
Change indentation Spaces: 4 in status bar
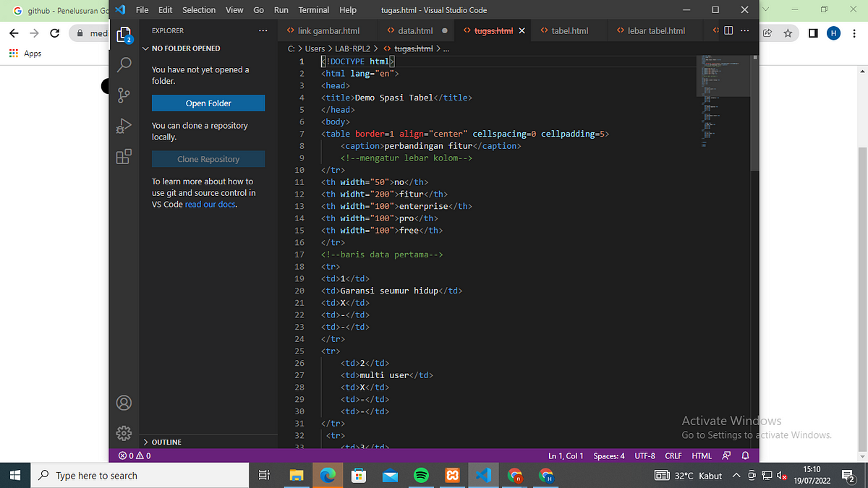(x=609, y=456)
